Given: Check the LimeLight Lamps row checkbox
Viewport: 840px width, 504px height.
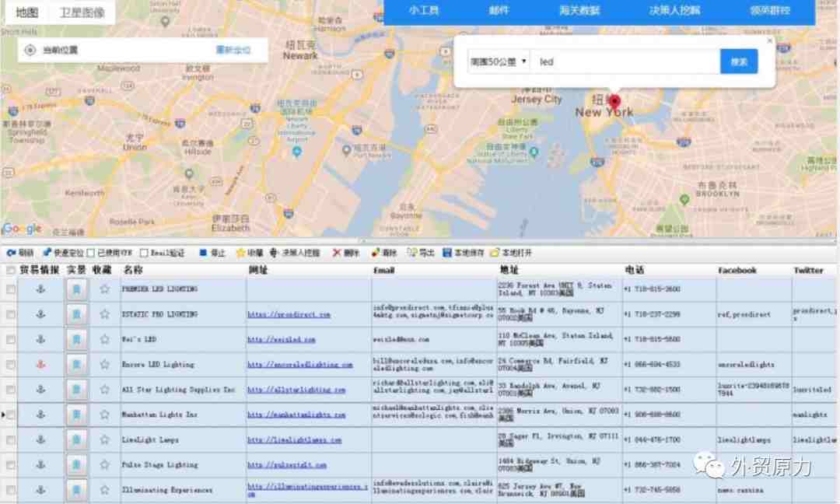Looking at the screenshot, I should tap(11, 439).
